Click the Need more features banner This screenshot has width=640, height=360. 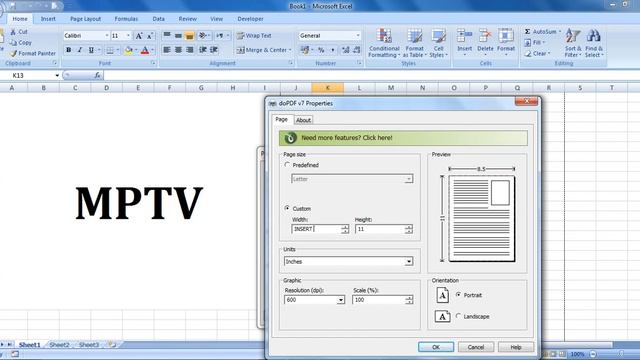[x=403, y=138]
